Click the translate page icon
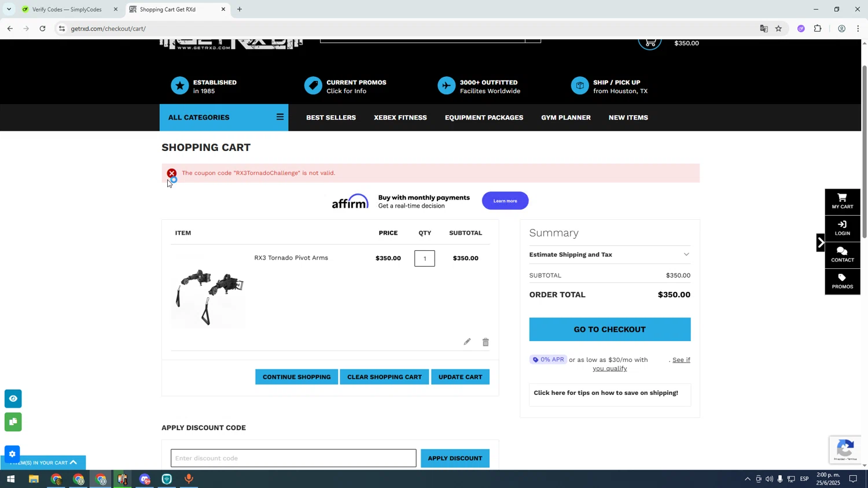Viewport: 868px width, 488px height. click(764, 28)
